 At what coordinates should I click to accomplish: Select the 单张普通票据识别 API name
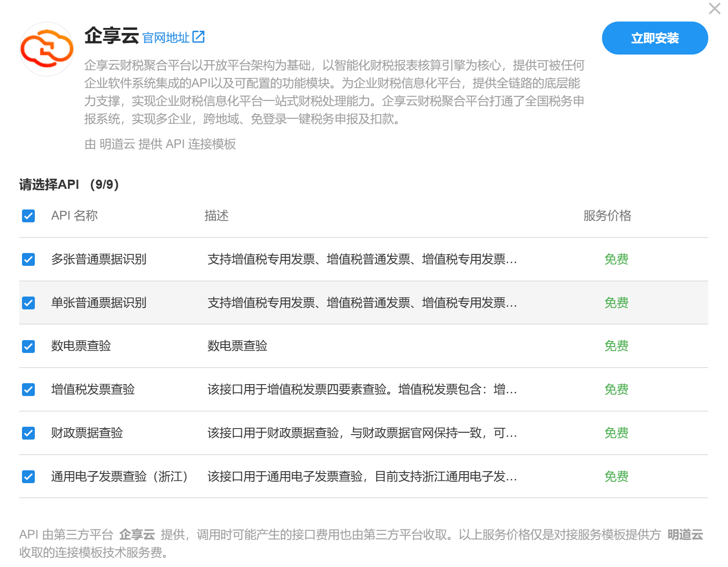click(x=99, y=303)
